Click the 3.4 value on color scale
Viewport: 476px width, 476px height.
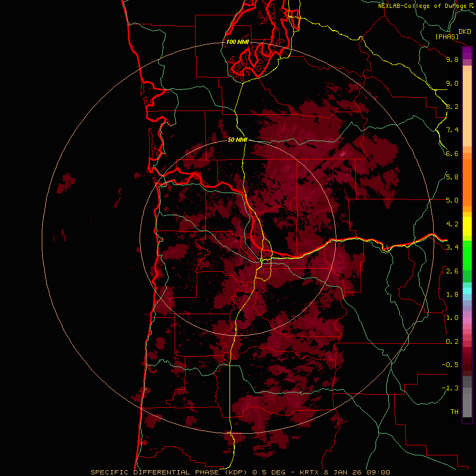452,248
